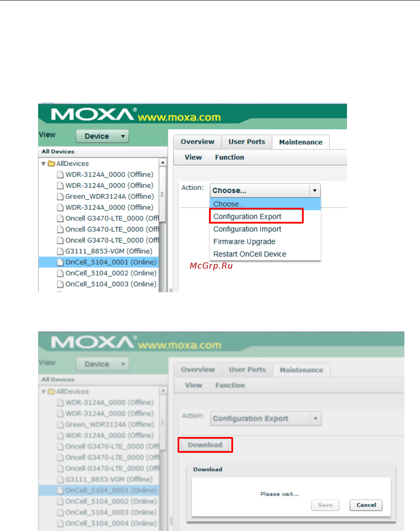
Task: Select OnCell_5104_0003 (Online) in the sharp screenshot
Action: pyautogui.click(x=111, y=284)
